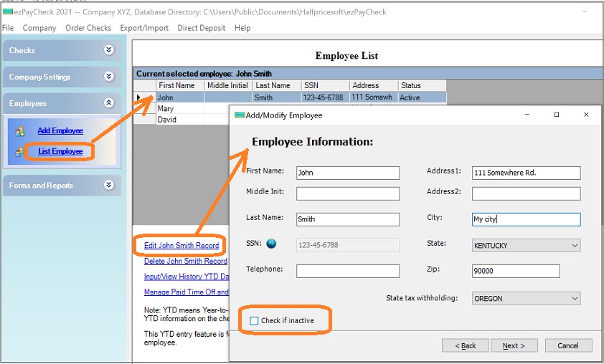
Task: Click the ezPayCheck title bar app icon
Action: 8,11
